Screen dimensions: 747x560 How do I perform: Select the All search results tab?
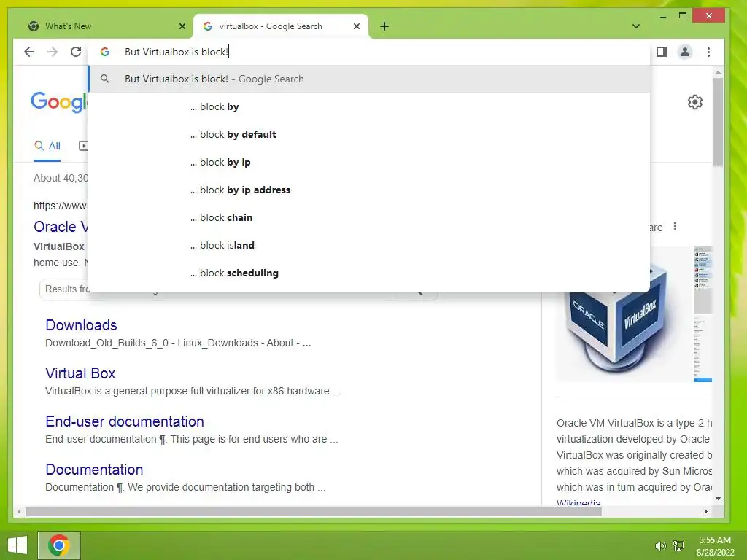(x=47, y=146)
